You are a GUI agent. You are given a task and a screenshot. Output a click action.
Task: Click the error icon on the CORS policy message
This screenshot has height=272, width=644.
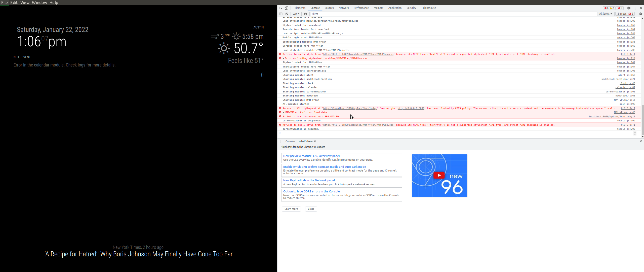tap(280, 108)
